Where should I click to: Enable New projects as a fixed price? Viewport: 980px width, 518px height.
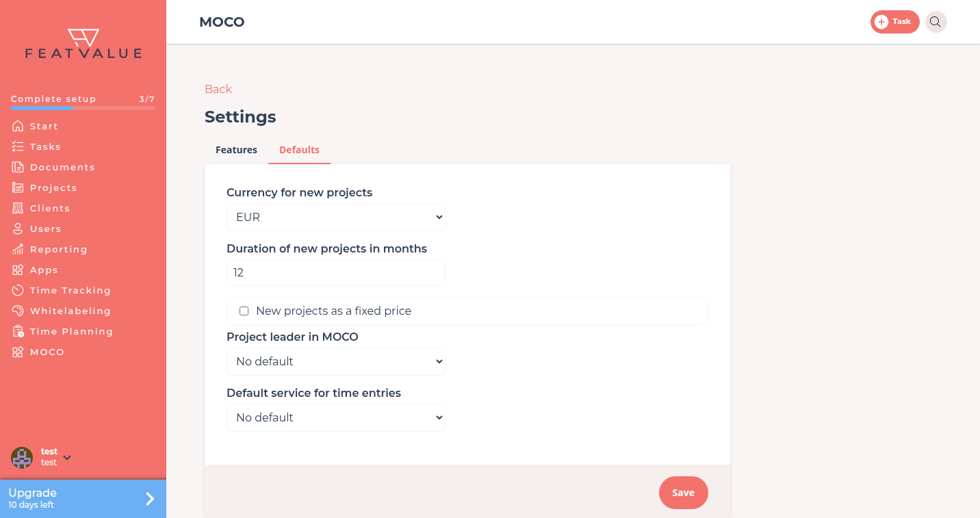tap(244, 311)
